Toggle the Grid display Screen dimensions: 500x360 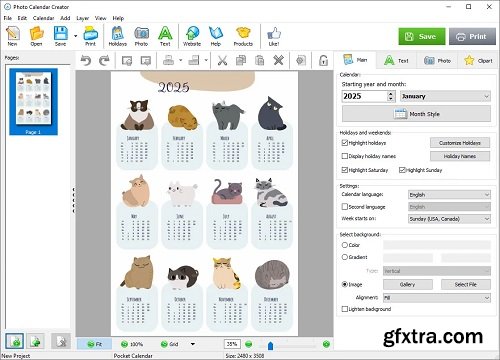169,344
